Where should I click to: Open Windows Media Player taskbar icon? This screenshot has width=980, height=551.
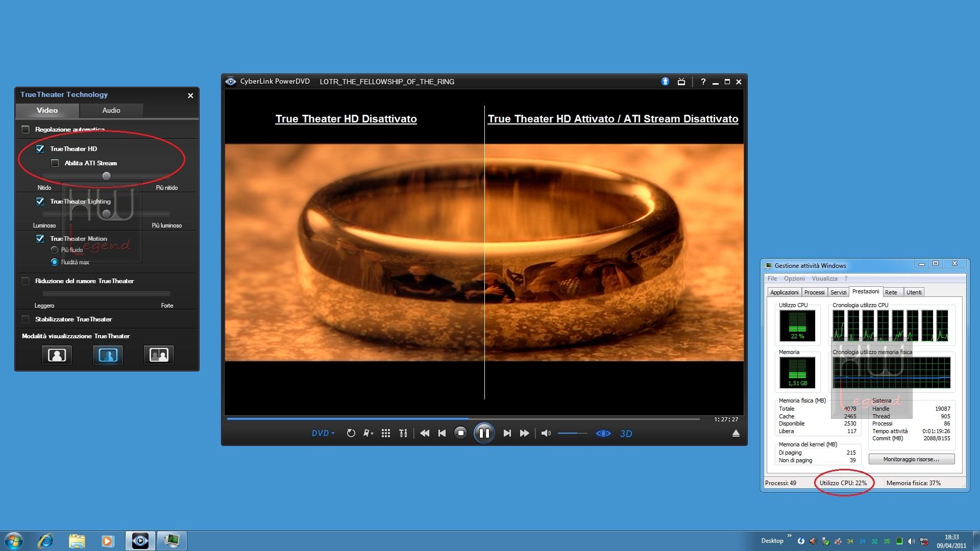pos(107,541)
